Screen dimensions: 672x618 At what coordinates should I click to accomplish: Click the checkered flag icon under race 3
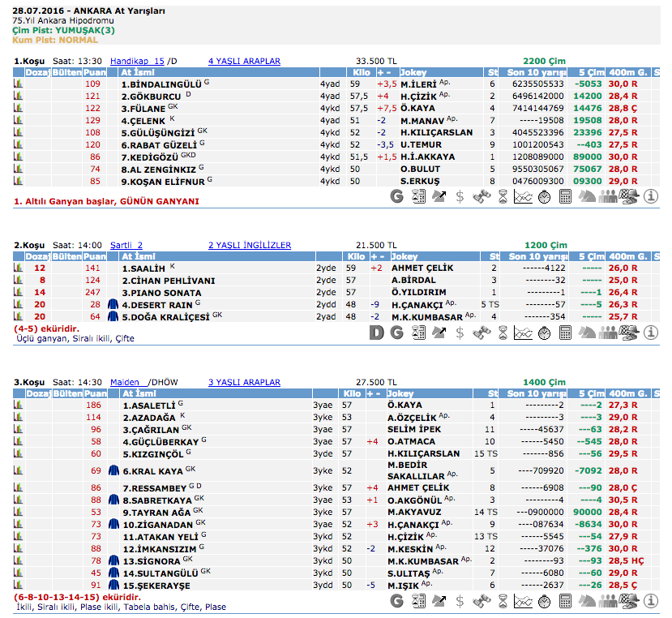(629, 601)
